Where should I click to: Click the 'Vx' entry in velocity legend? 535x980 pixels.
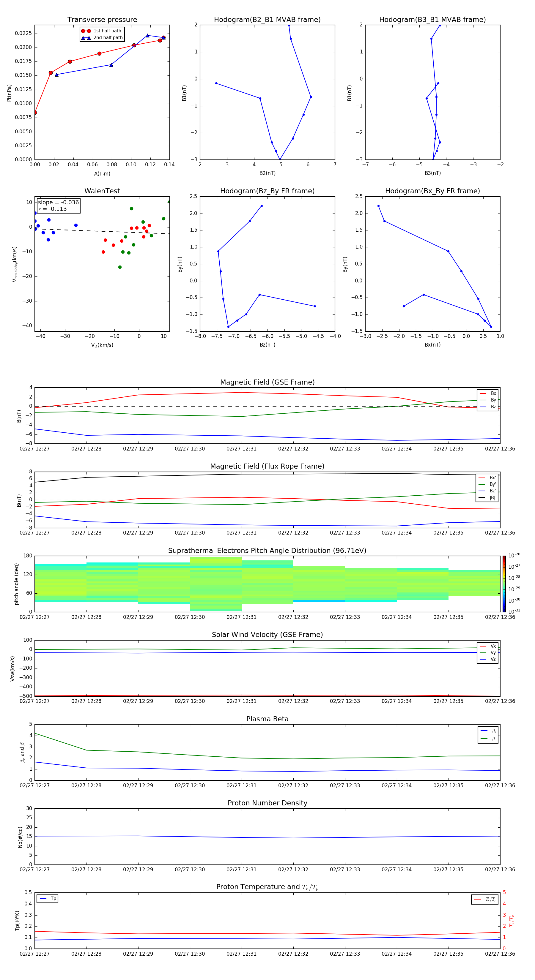coord(488,646)
